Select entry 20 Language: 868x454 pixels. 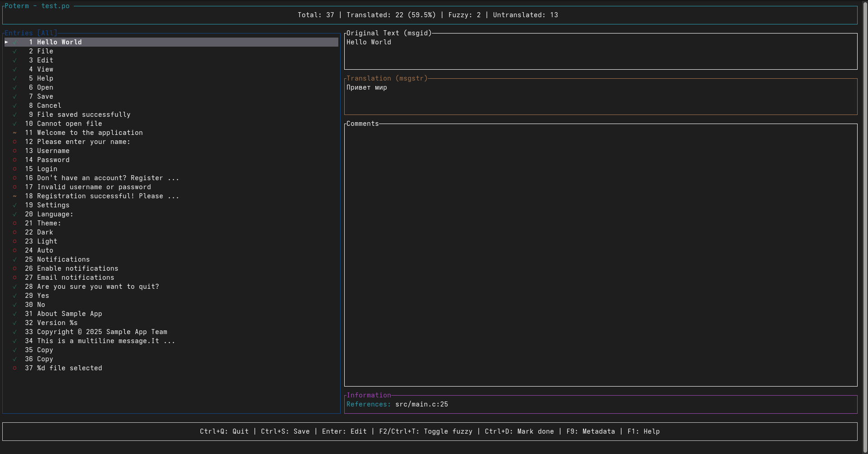tap(171, 214)
